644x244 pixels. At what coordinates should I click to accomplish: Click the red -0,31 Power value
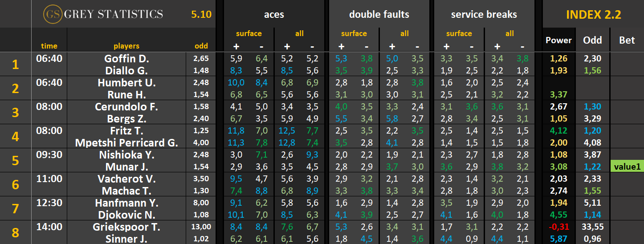coord(558,227)
